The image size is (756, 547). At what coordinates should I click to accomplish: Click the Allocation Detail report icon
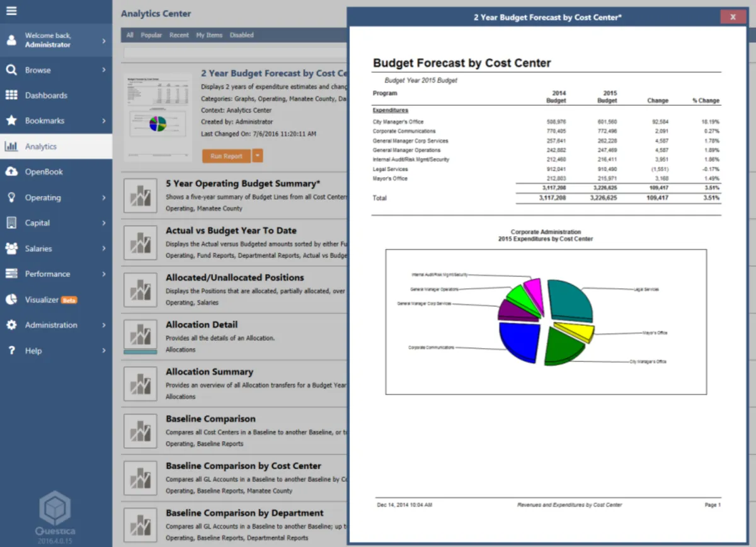[140, 337]
